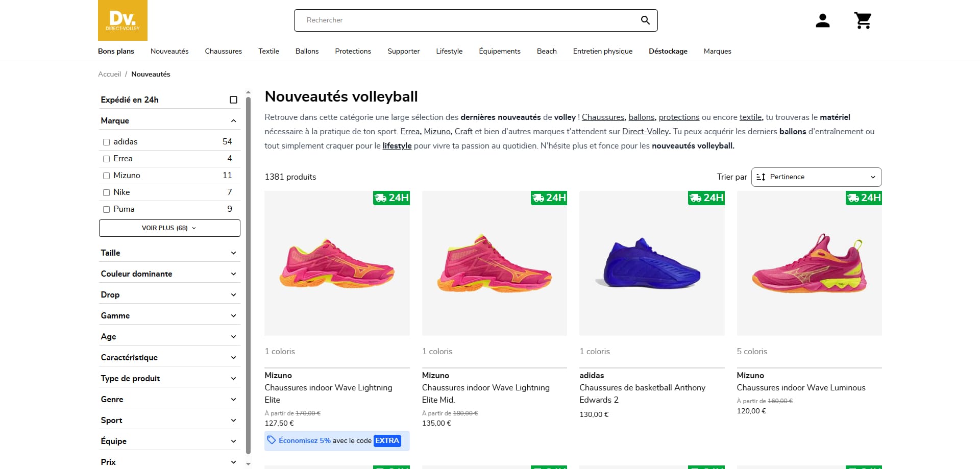Viewport: 980px width, 469px height.
Task: Expand the Sport filter
Action: (x=169, y=420)
